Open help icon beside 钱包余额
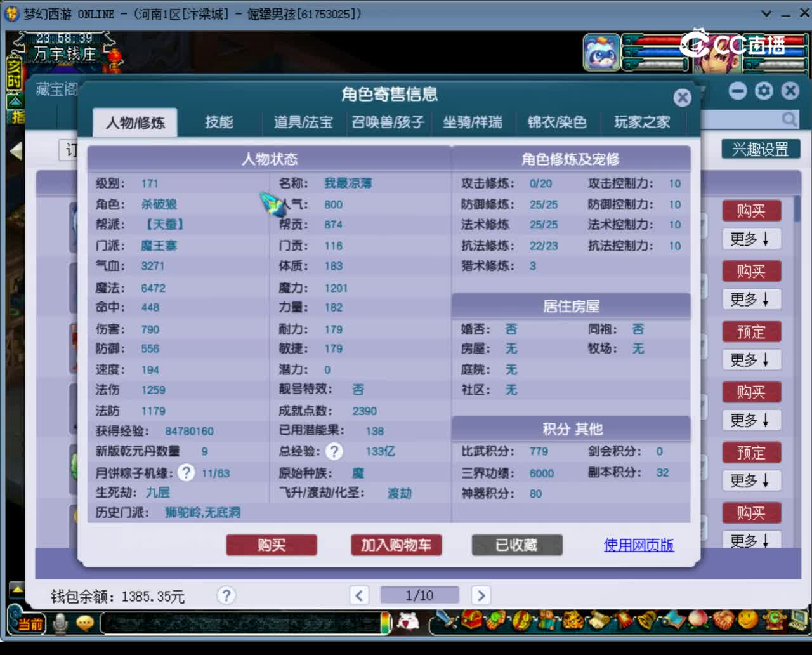The height and width of the screenshot is (655, 812). (x=226, y=595)
